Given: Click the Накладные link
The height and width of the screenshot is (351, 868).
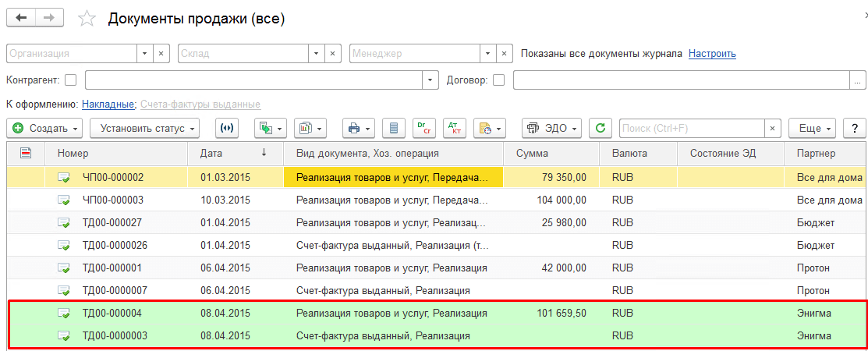Looking at the screenshot, I should [108, 104].
